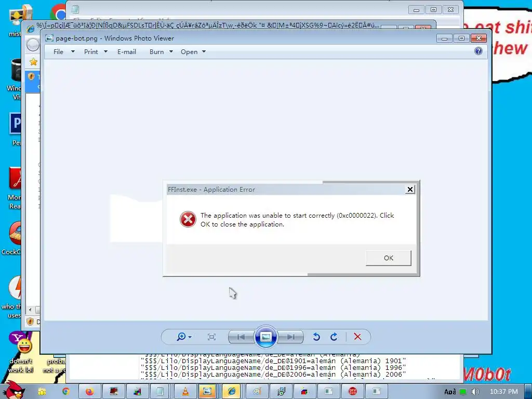Expand the Print dropdown arrow
This screenshot has width=532, height=399.
[105, 51]
